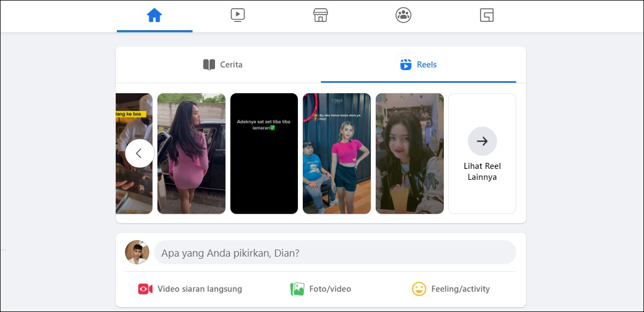
Task: Select the Reels tab
Action: 419,65
